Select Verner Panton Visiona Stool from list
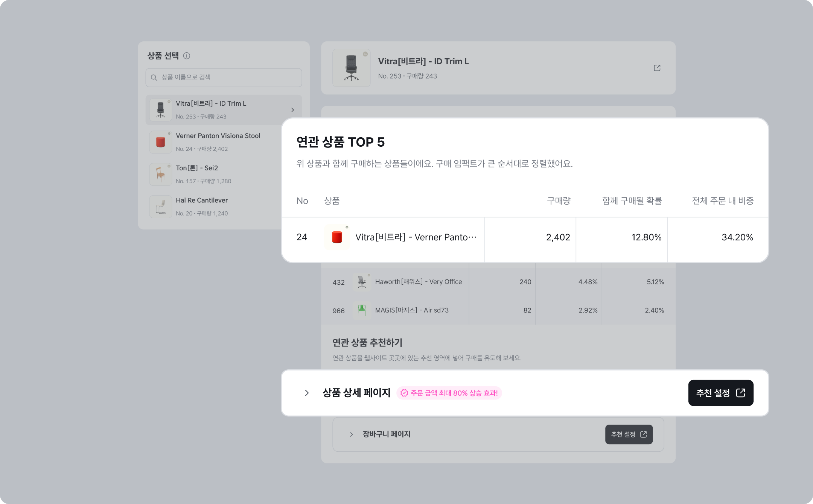Viewport: 813px width, 504px height. [218, 142]
